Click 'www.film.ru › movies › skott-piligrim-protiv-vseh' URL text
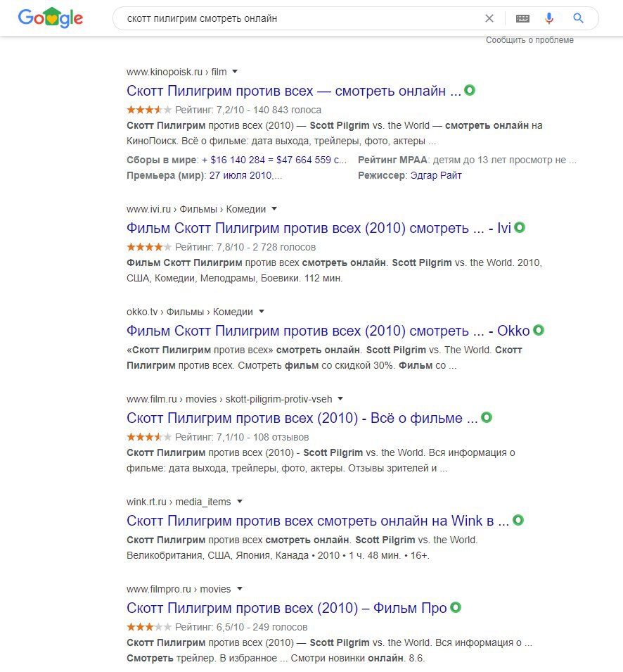The image size is (623, 672). point(229,399)
